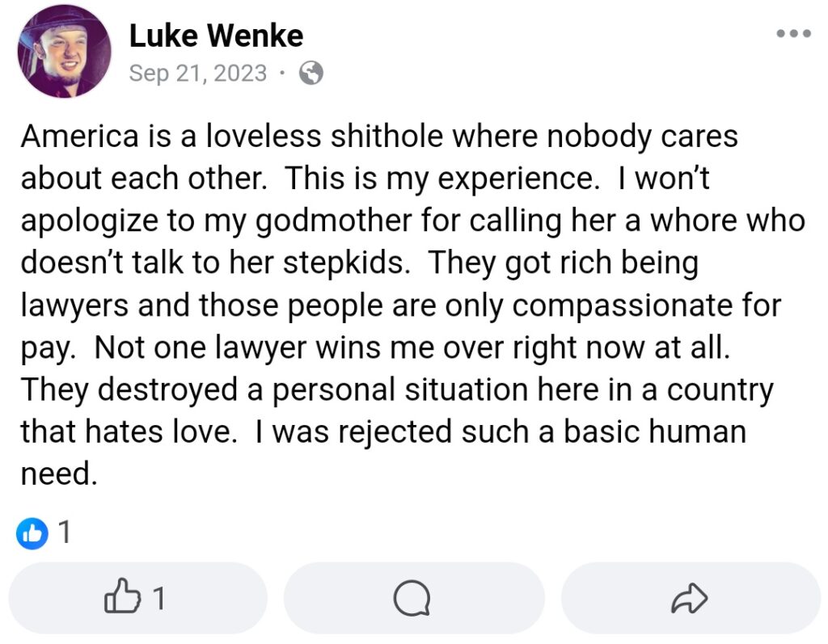Click the Share arrow icon

tap(690, 598)
